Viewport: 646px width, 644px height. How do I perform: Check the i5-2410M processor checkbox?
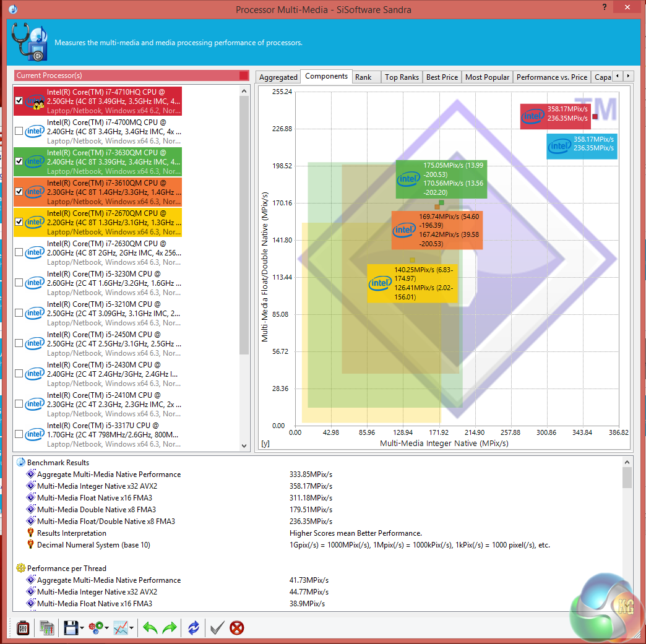click(x=19, y=404)
